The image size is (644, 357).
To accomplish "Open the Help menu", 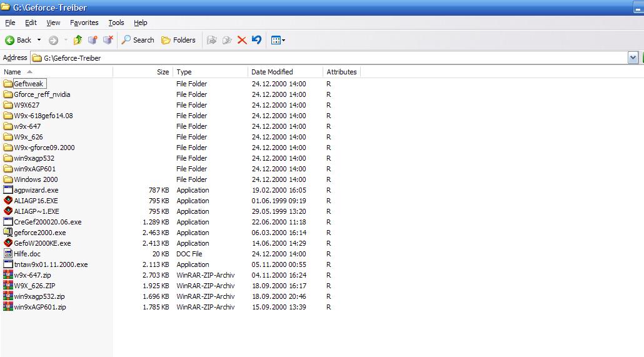I will (141, 23).
